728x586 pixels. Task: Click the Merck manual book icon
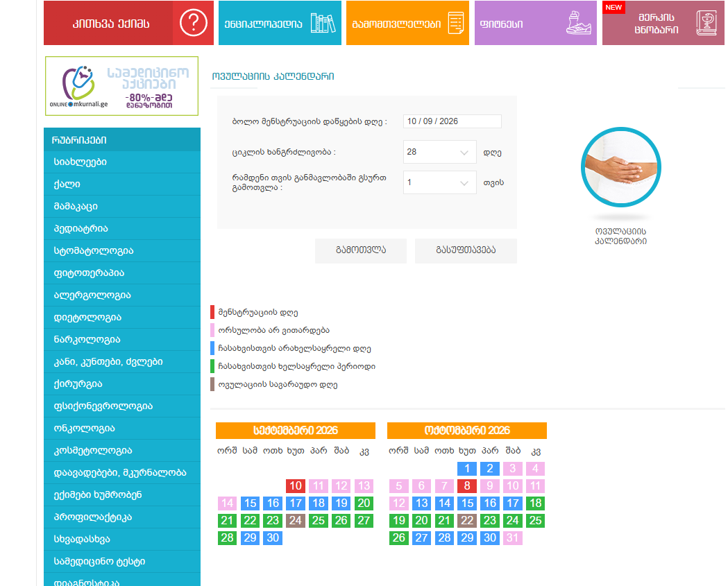pos(706,23)
